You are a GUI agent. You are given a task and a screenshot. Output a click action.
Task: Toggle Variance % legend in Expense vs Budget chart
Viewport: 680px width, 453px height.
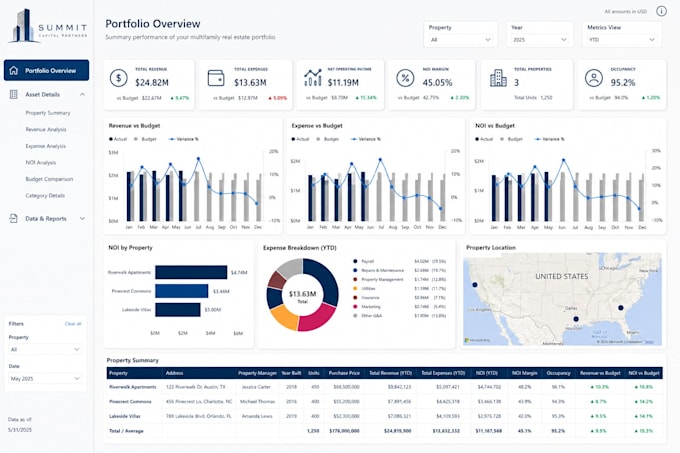(x=366, y=139)
